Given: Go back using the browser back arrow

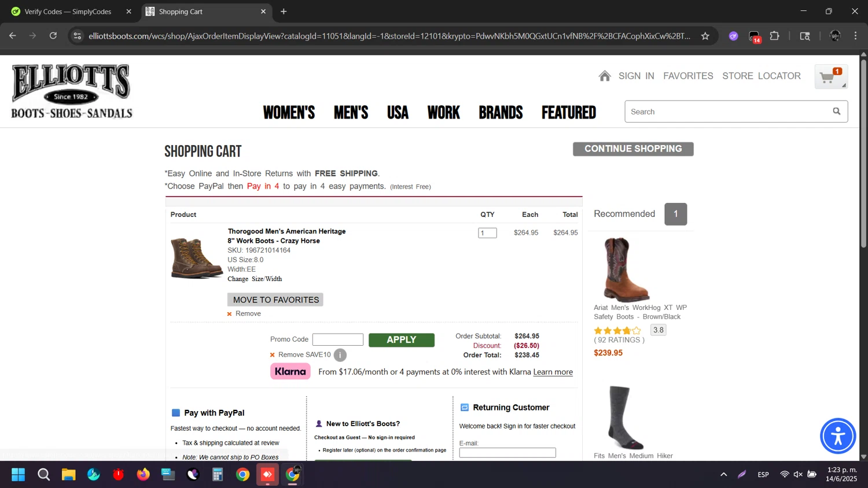Looking at the screenshot, I should [13, 36].
